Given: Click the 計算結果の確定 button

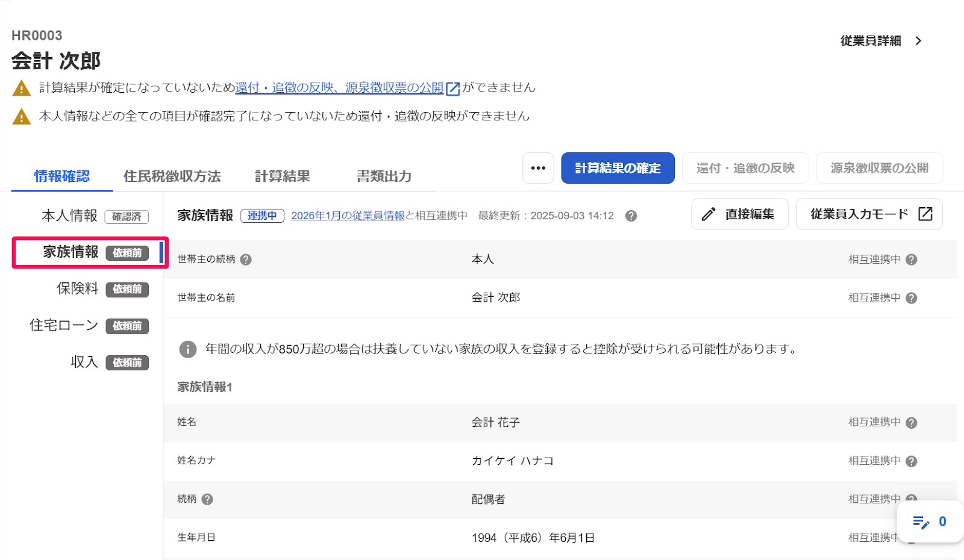Looking at the screenshot, I should click(618, 168).
